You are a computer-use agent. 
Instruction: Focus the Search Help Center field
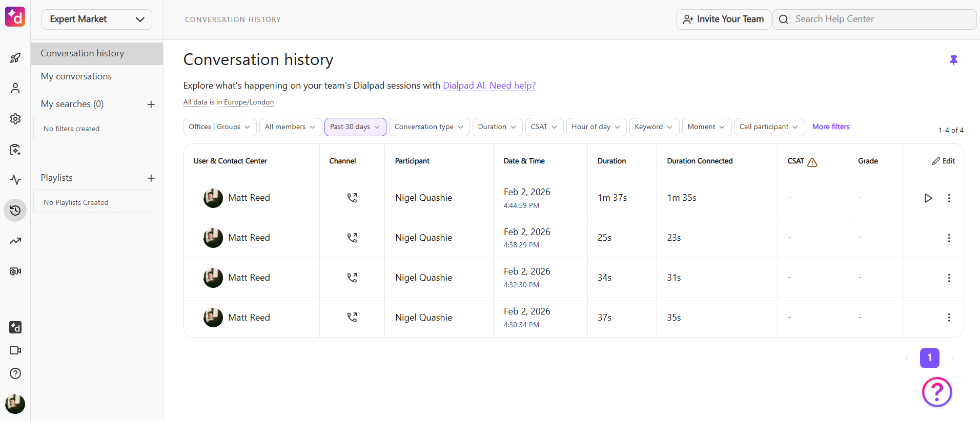coord(874,19)
